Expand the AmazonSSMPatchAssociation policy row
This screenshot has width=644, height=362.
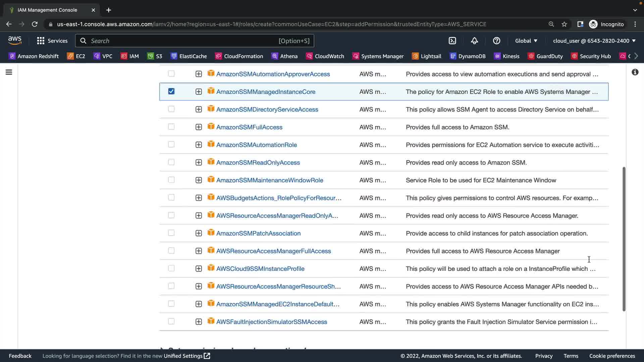[199, 233]
